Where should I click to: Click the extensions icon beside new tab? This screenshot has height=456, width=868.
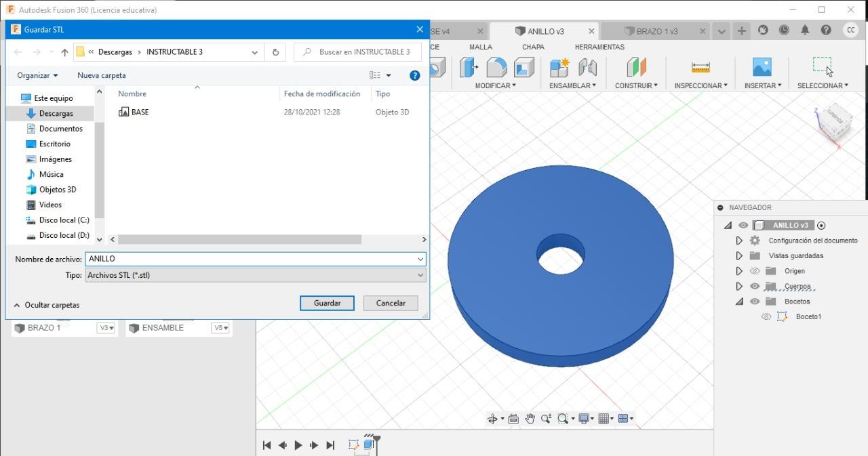pyautogui.click(x=763, y=30)
